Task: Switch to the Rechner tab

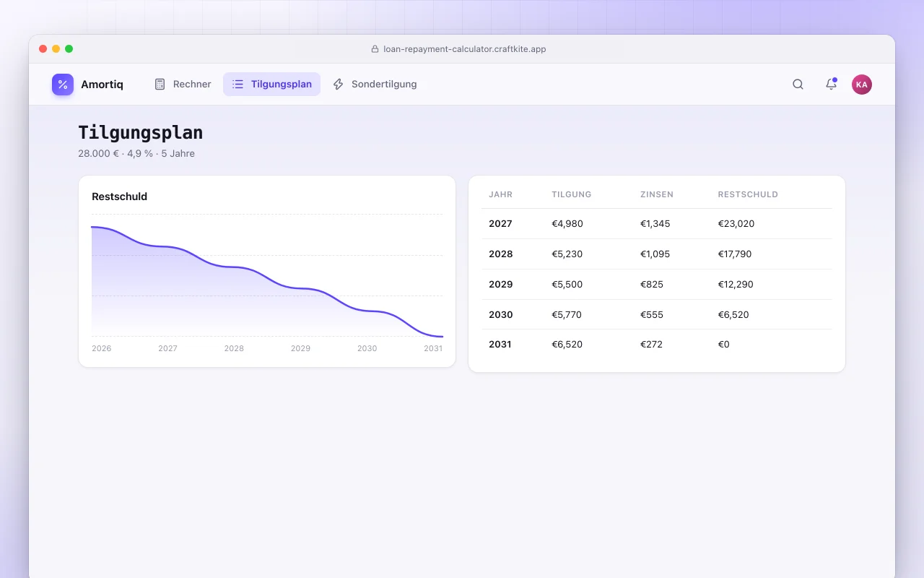Action: coord(183,85)
